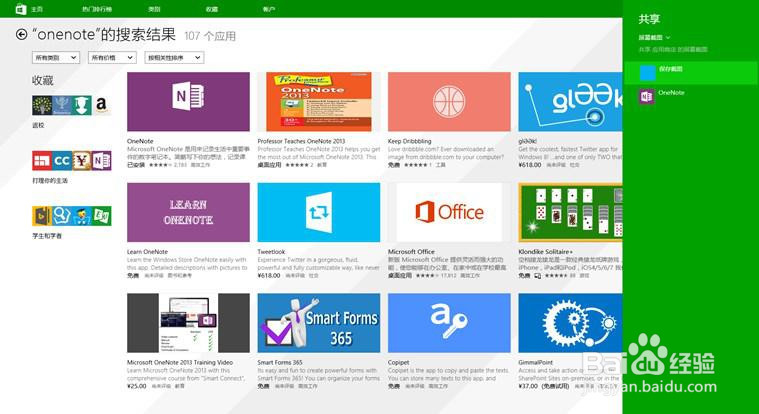The width and height of the screenshot is (759, 414).
Task: Click the "GimmalPoint" title text
Action: click(535, 362)
